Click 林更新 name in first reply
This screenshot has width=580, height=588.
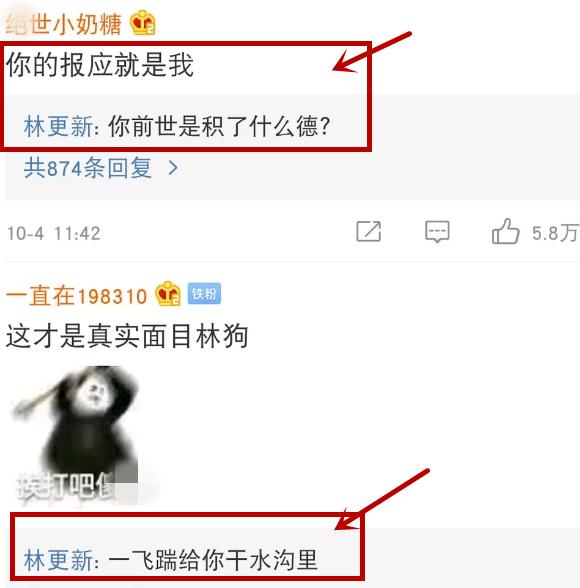pos(58,126)
